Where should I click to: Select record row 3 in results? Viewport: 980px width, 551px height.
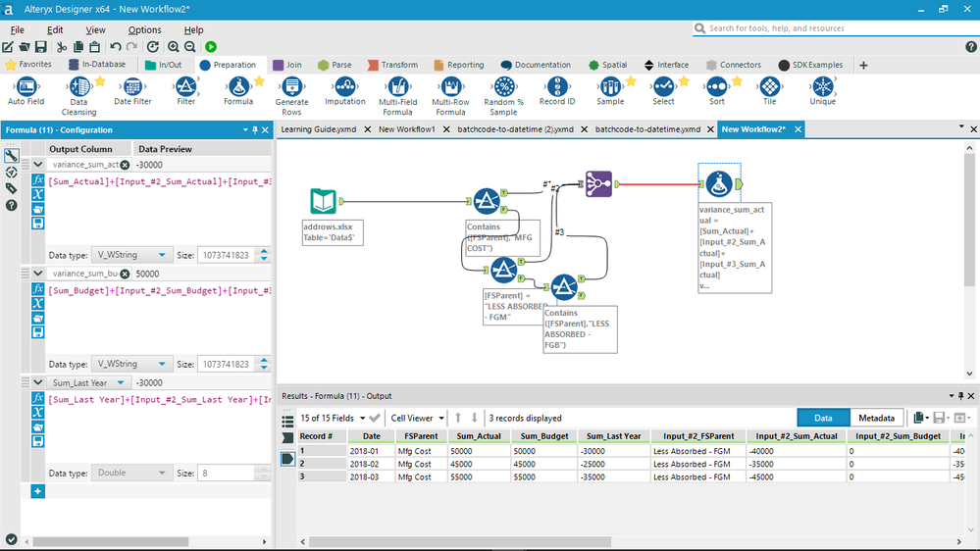click(x=322, y=476)
